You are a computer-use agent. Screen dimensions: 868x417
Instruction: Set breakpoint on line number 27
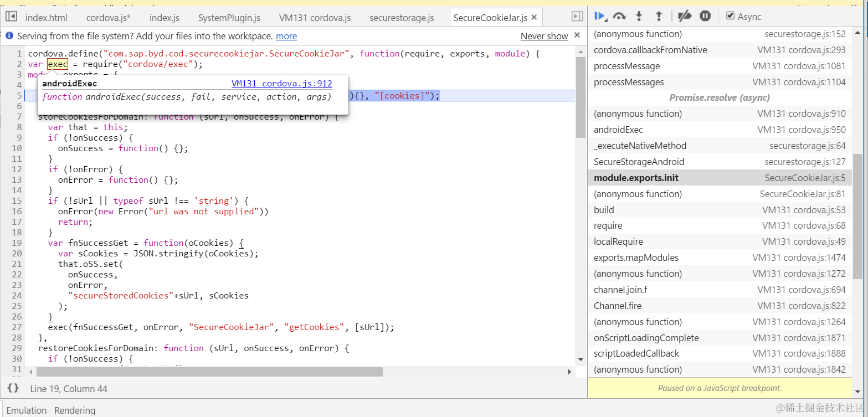point(16,327)
